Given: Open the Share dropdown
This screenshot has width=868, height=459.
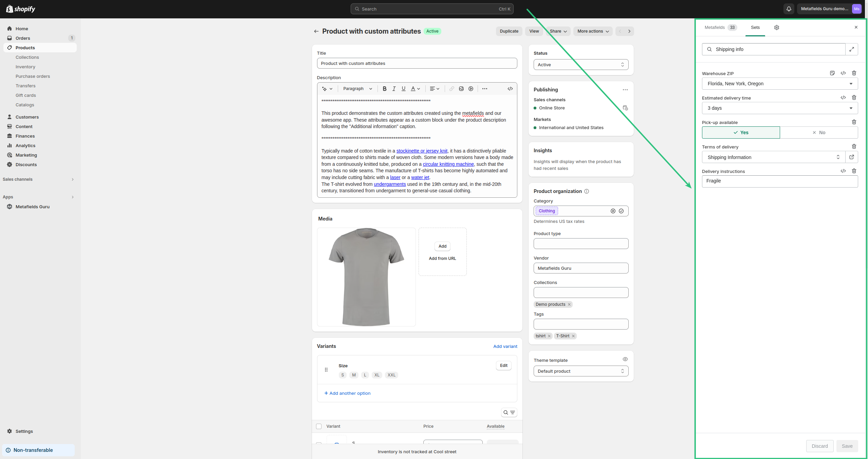Looking at the screenshot, I should pos(558,31).
